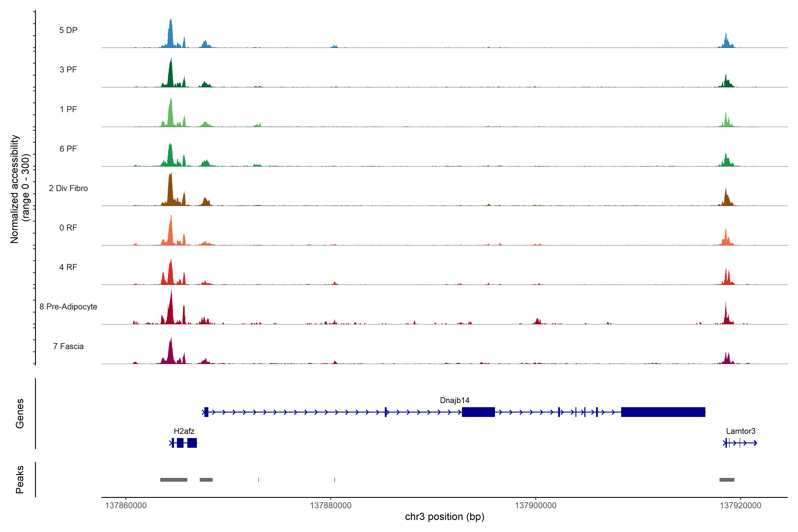This screenshot has width=798, height=532.
Task: Click the widest gray peak bar
Action: coord(173,480)
